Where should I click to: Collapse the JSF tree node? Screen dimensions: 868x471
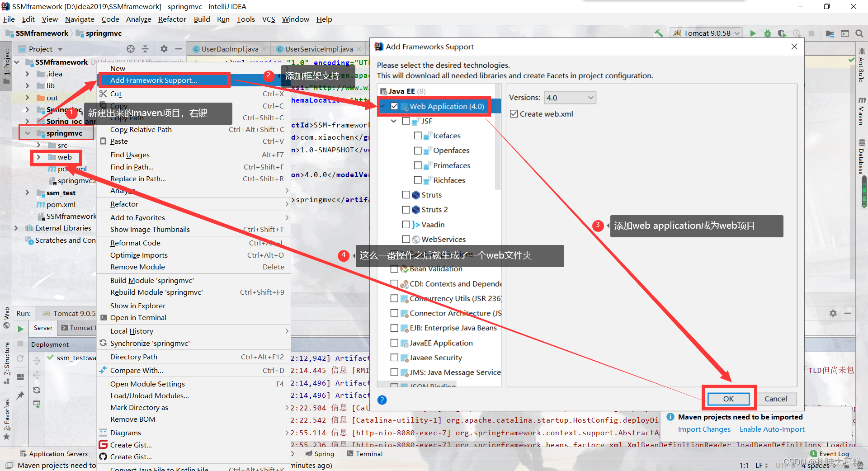pos(394,121)
